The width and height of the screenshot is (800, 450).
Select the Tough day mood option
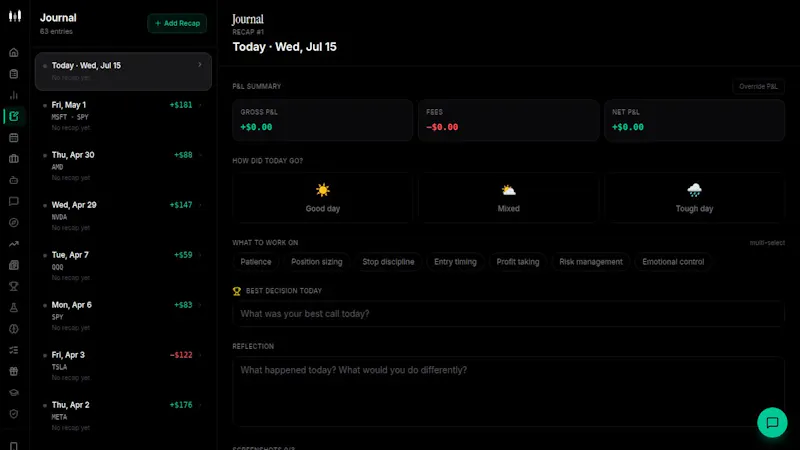[x=694, y=198]
